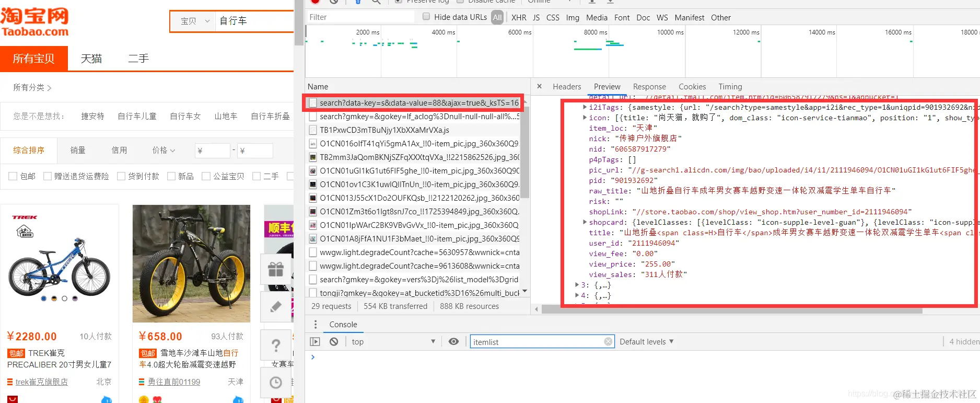The width and height of the screenshot is (980, 403).
Task: Click the 捷安特 suggestion link
Action: coord(92,116)
